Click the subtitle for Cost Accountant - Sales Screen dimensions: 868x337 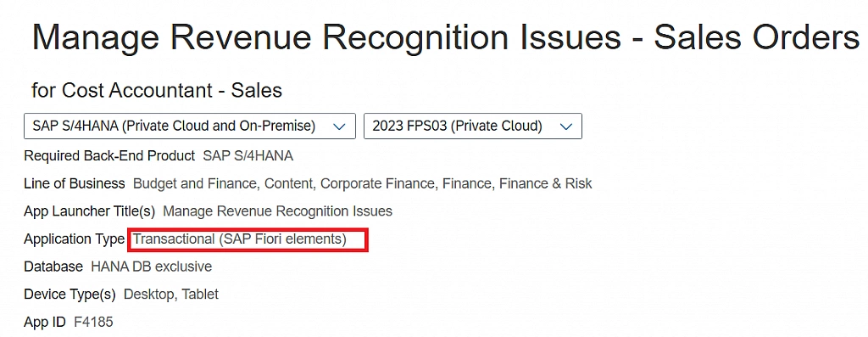tap(157, 90)
